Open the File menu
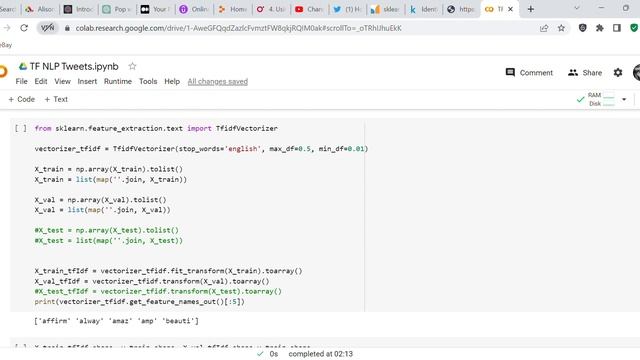 (x=22, y=81)
